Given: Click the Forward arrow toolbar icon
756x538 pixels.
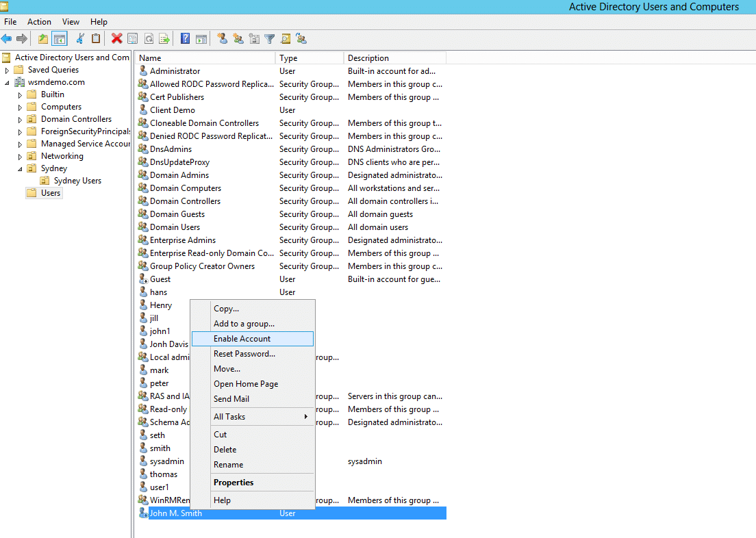Looking at the screenshot, I should coord(22,38).
